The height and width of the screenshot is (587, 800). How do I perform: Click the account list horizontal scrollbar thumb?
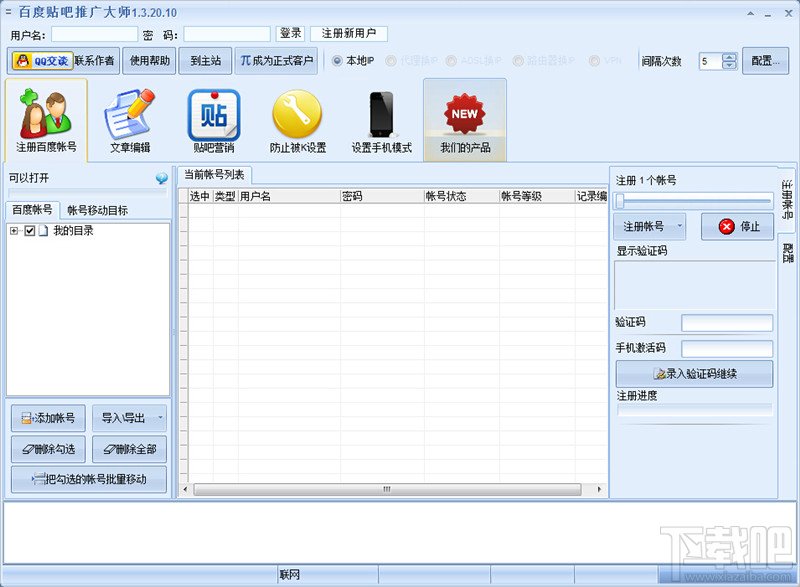387,489
